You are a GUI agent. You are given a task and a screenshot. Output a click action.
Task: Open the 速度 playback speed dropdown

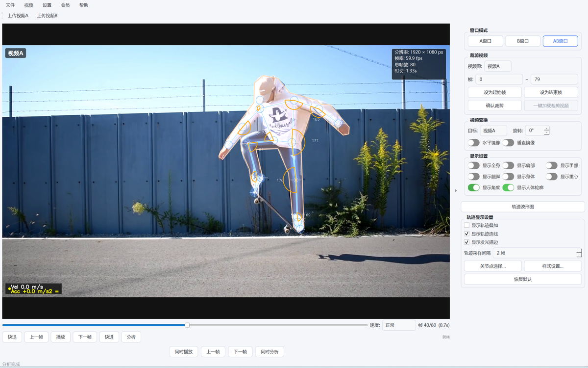(399, 325)
